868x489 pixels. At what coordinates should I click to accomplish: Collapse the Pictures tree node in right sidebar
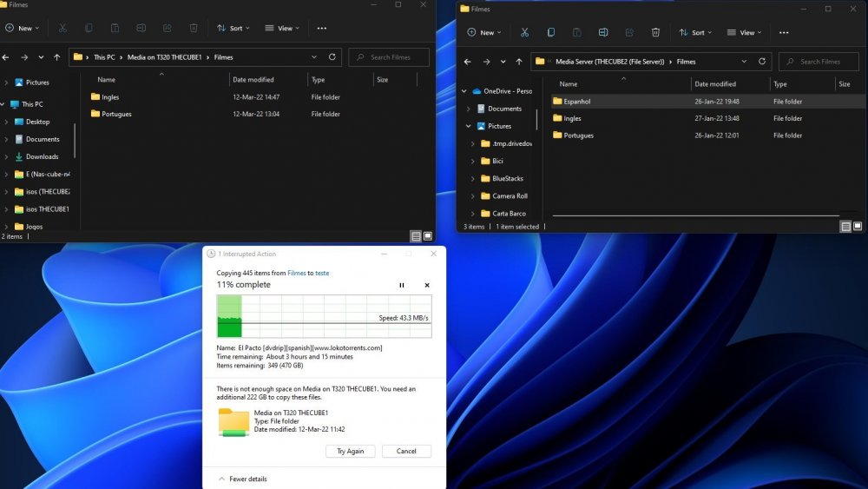point(469,126)
